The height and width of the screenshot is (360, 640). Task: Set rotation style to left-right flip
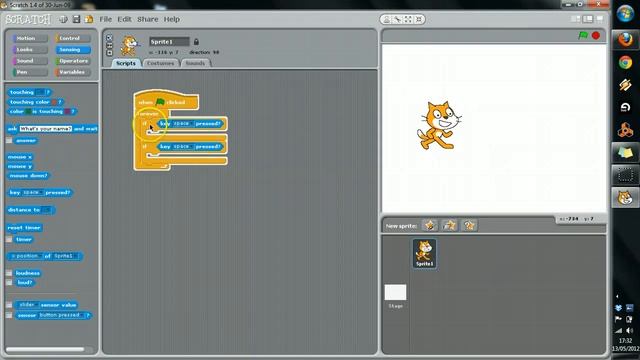(x=109, y=45)
